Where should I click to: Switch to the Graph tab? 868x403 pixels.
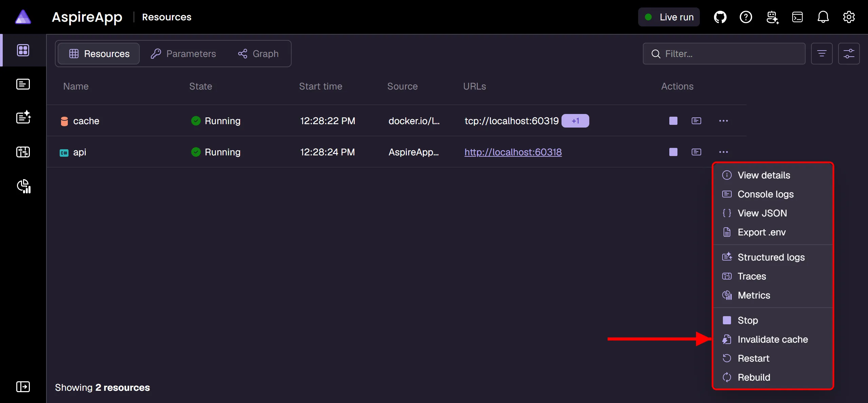[258, 54]
